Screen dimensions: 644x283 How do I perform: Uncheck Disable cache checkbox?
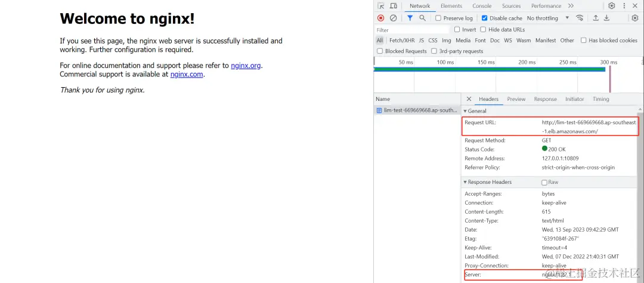(484, 18)
